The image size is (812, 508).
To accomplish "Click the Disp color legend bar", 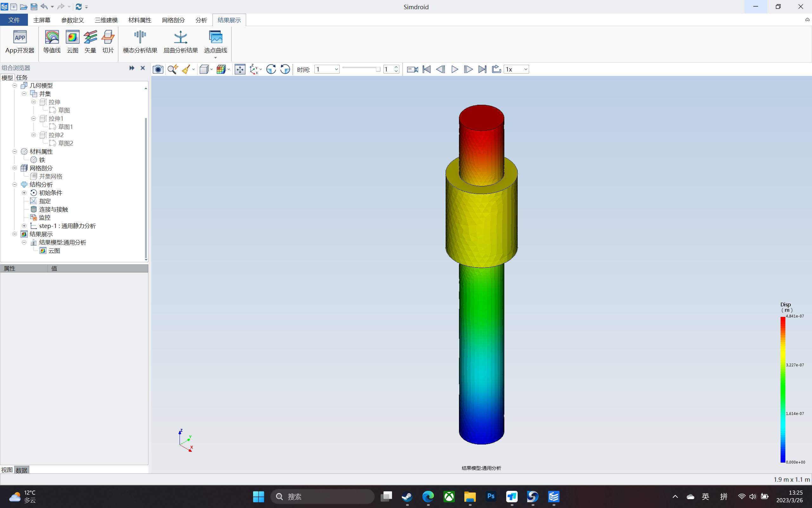I will pos(783,389).
